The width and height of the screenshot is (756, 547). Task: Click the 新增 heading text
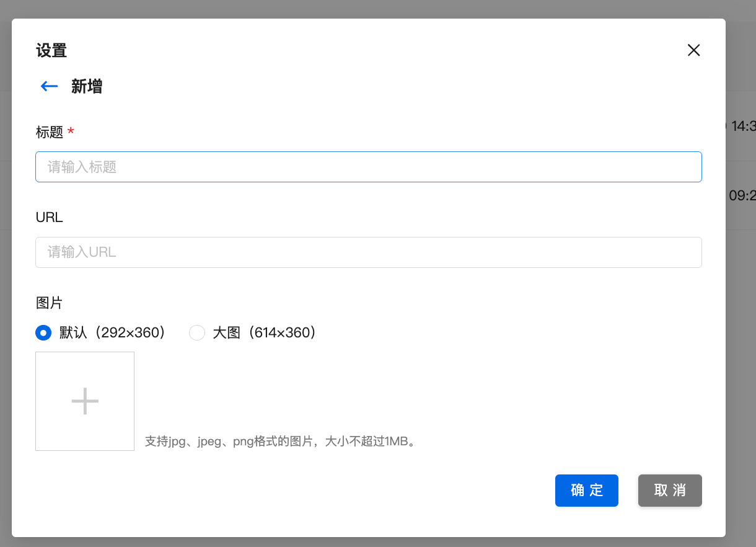[x=87, y=86]
